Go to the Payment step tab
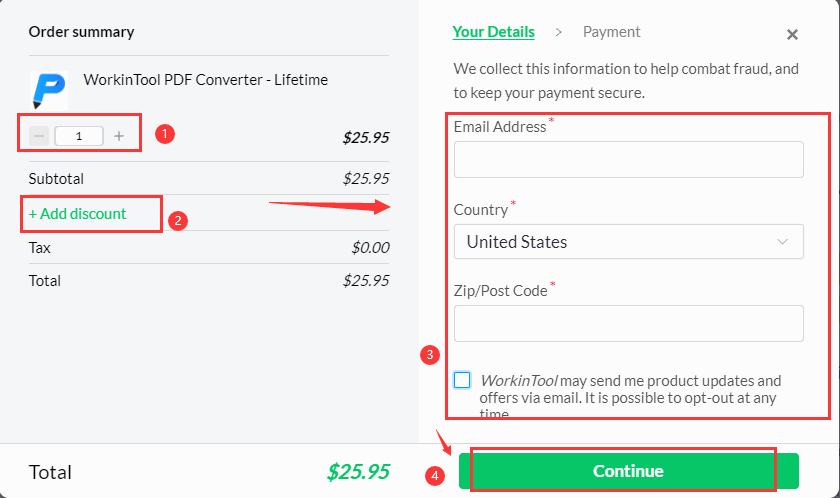This screenshot has height=498, width=840. pyautogui.click(x=611, y=32)
